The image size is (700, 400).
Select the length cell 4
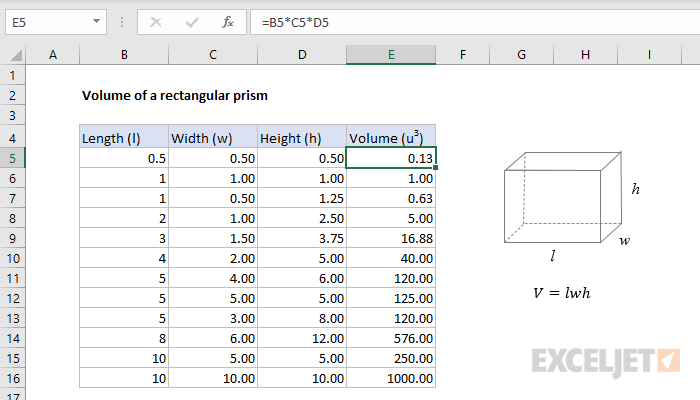coord(124,258)
